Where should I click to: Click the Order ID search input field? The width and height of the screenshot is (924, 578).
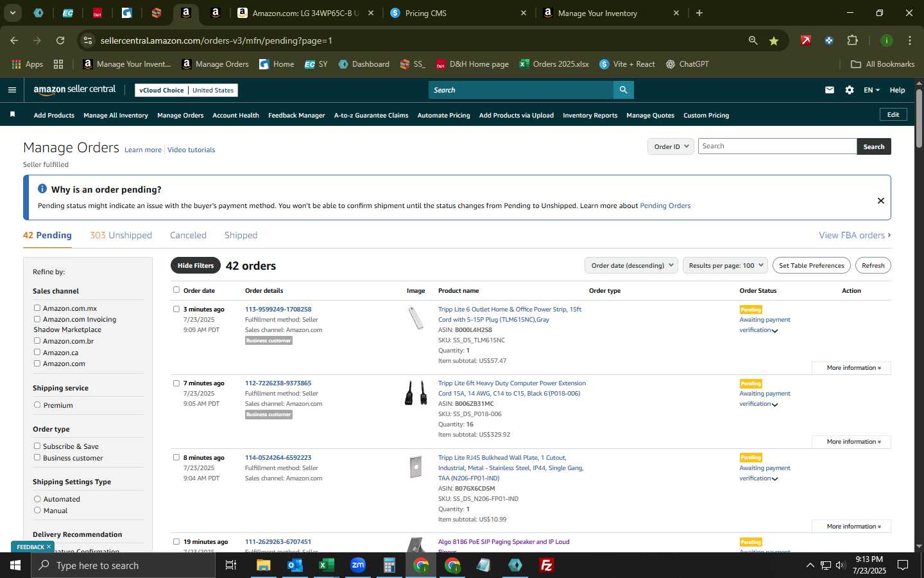(x=777, y=146)
